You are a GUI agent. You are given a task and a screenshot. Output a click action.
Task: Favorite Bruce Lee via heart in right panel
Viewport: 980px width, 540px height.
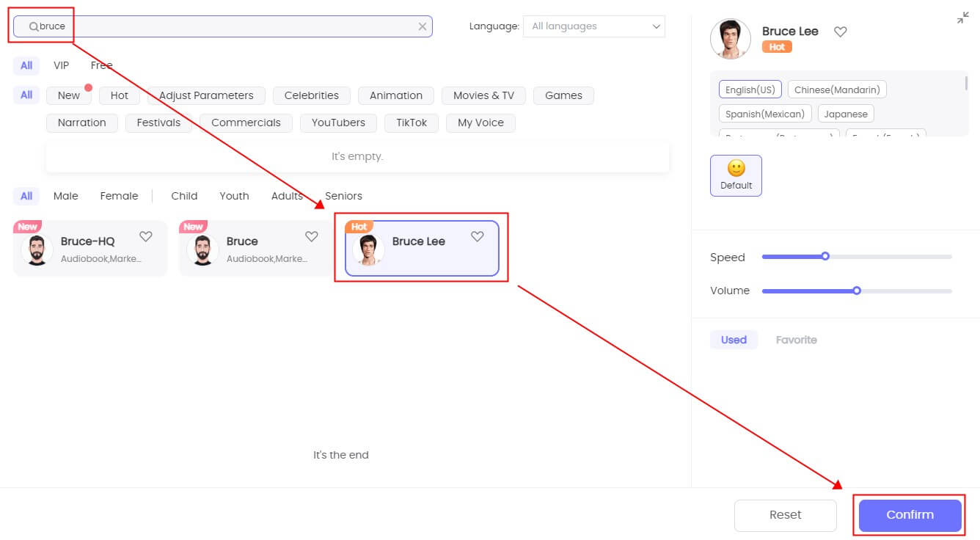(841, 32)
